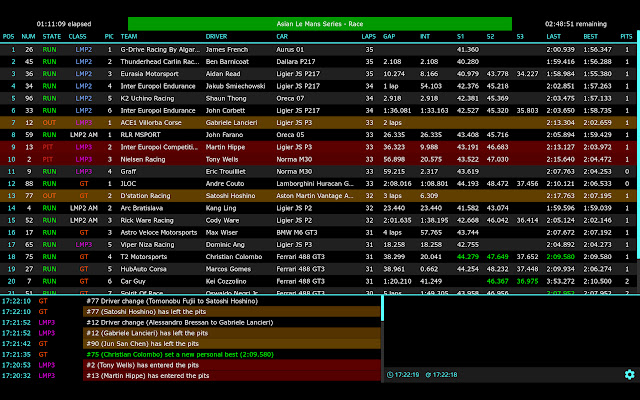
Task: Click the clock icon beside 17:22:19
Action: (390, 375)
